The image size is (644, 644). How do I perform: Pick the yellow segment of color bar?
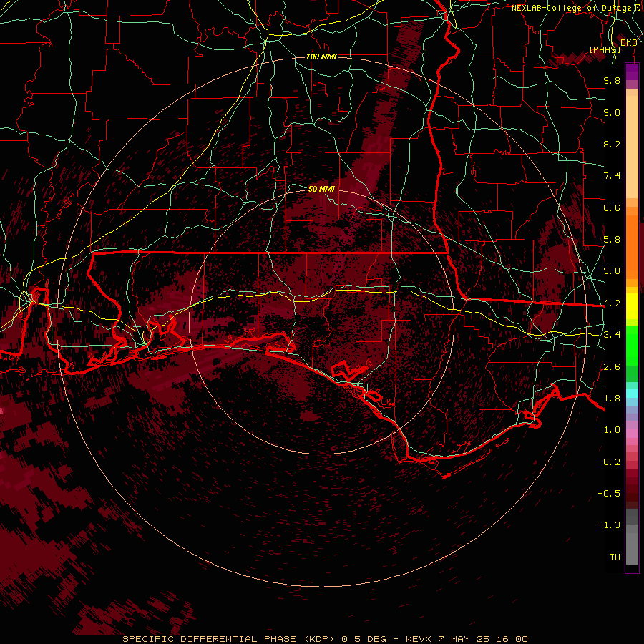click(x=632, y=306)
